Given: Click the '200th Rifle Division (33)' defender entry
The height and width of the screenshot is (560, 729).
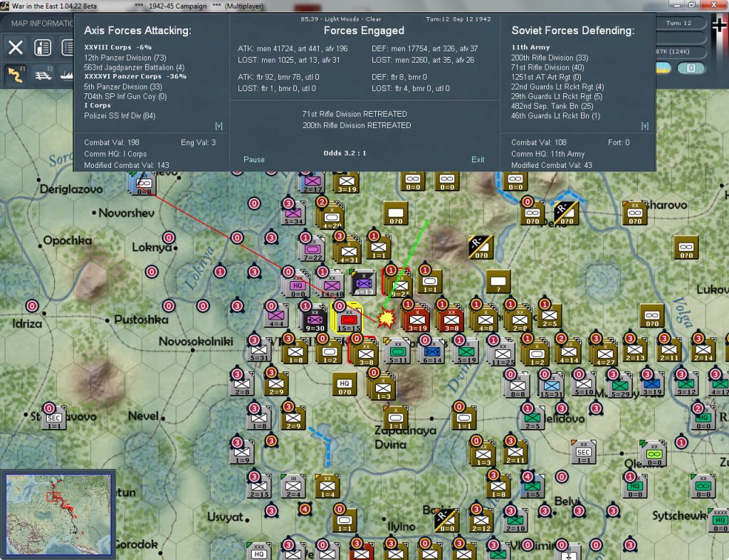Looking at the screenshot, I should click(550, 58).
